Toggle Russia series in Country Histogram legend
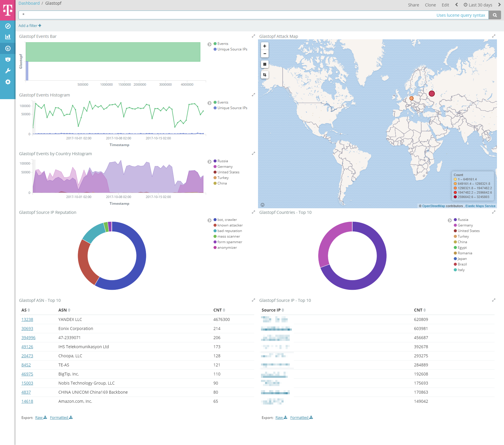Image resolution: width=504 pixels, height=445 pixels. pyautogui.click(x=222, y=161)
